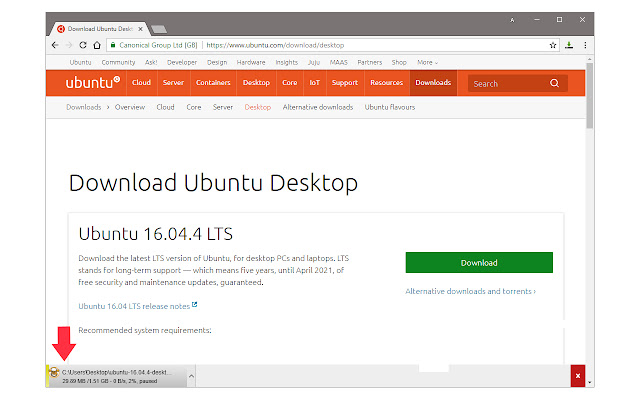Open the browser home page icon
The image size is (640, 400).
(x=97, y=45)
